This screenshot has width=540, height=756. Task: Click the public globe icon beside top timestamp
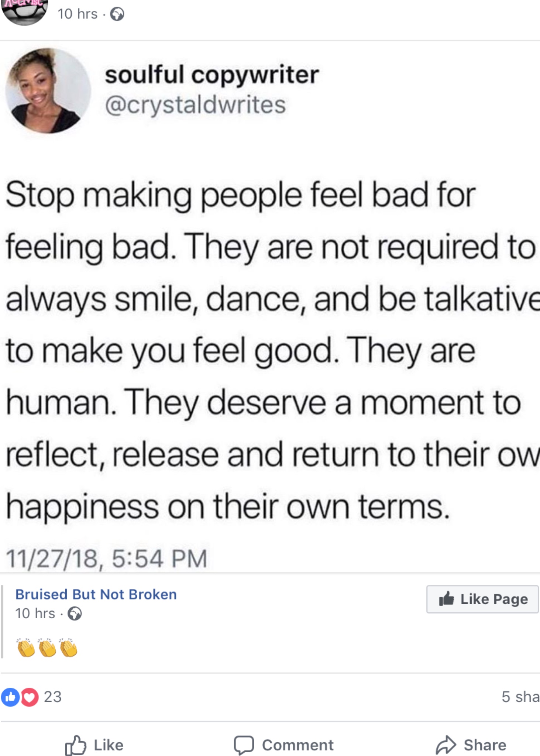click(117, 14)
